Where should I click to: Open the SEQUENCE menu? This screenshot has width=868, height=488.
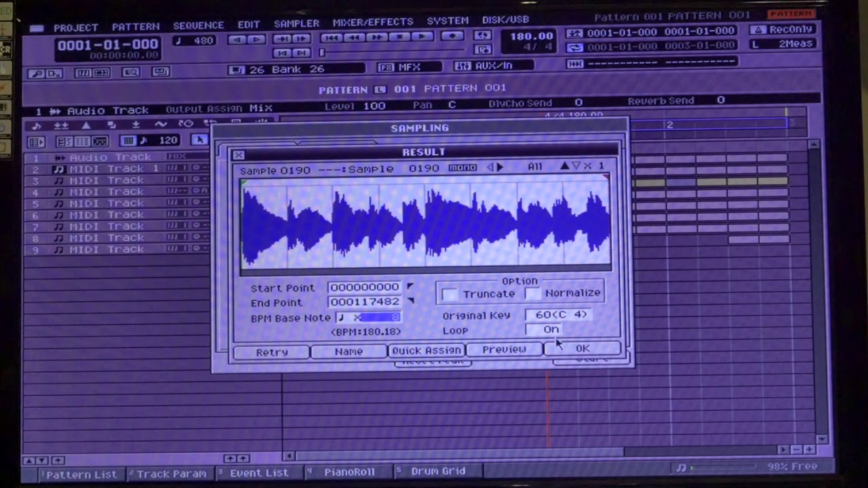click(x=198, y=26)
